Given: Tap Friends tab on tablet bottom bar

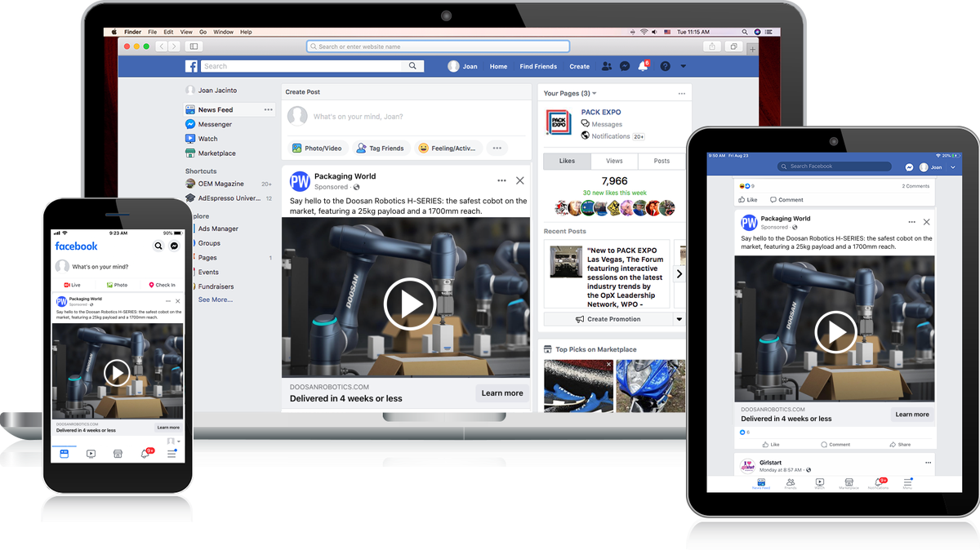Looking at the screenshot, I should pos(790,484).
